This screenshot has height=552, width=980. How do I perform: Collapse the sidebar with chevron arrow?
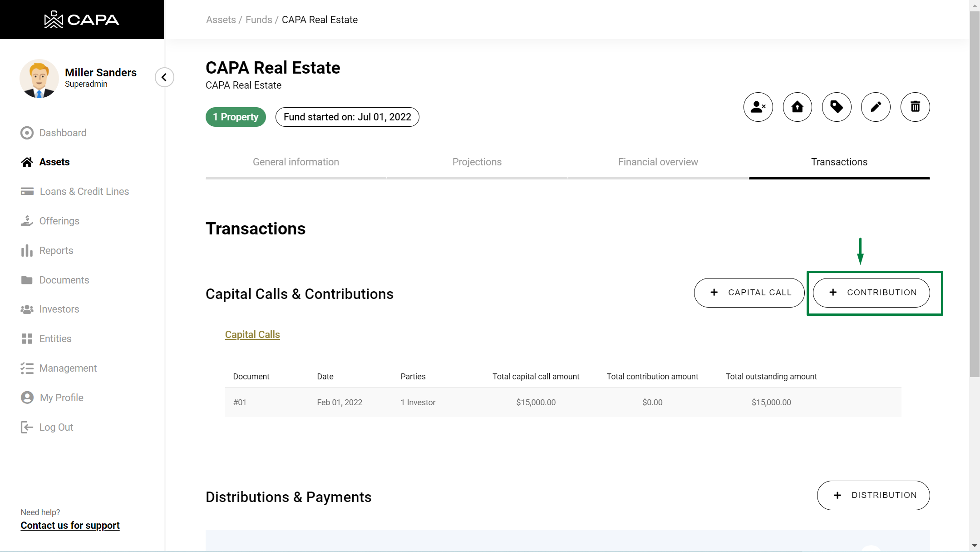click(164, 77)
